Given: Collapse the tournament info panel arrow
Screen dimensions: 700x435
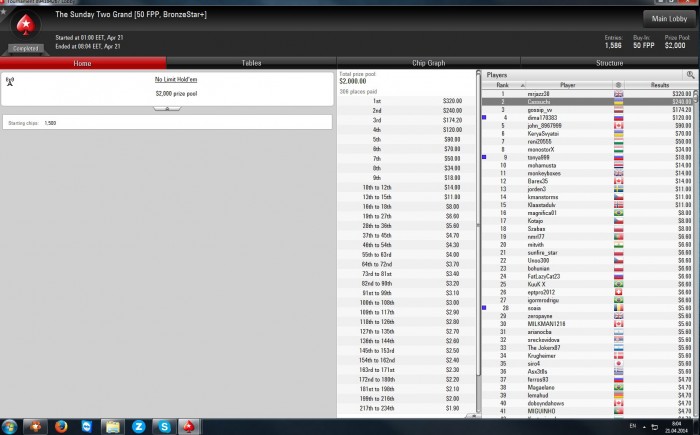Looking at the screenshot, I should click(x=167, y=109).
